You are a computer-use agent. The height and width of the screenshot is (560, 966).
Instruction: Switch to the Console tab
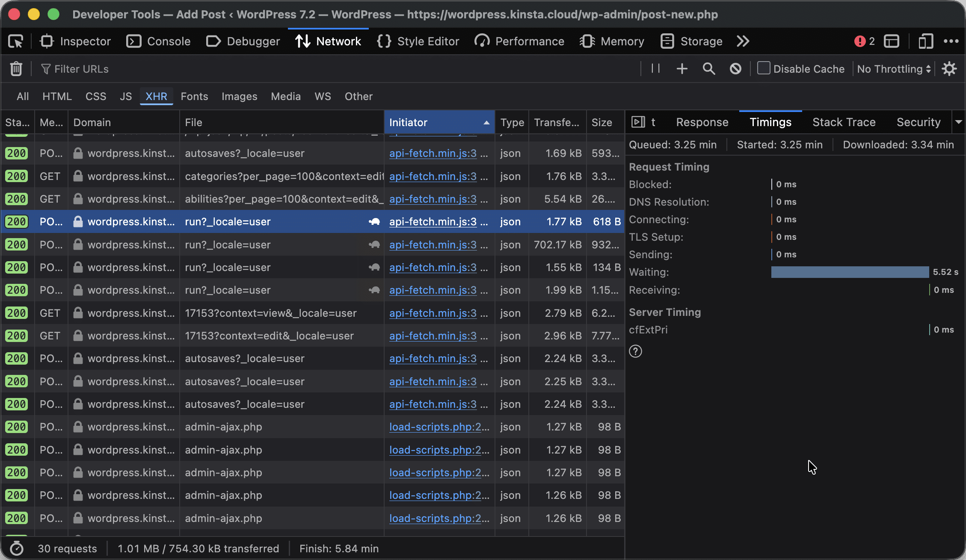click(159, 41)
